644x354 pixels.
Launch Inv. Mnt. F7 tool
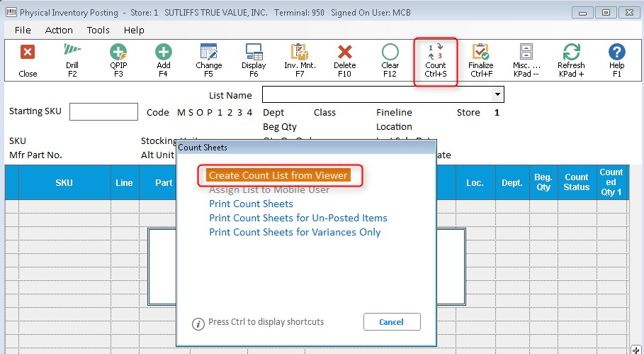[x=299, y=60]
